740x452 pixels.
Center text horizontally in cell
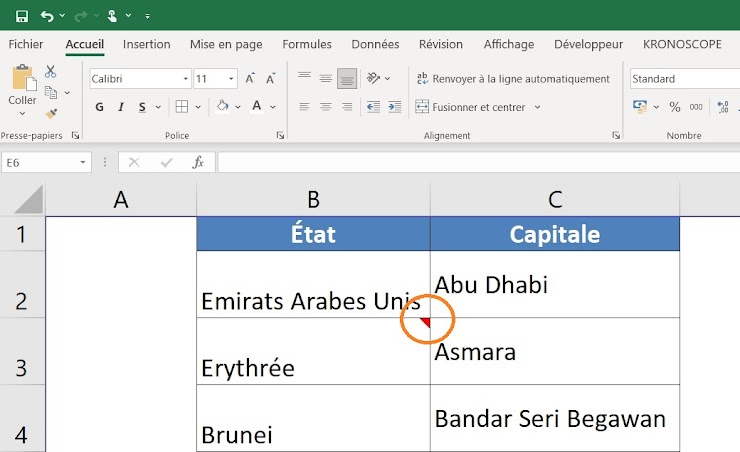[x=326, y=107]
